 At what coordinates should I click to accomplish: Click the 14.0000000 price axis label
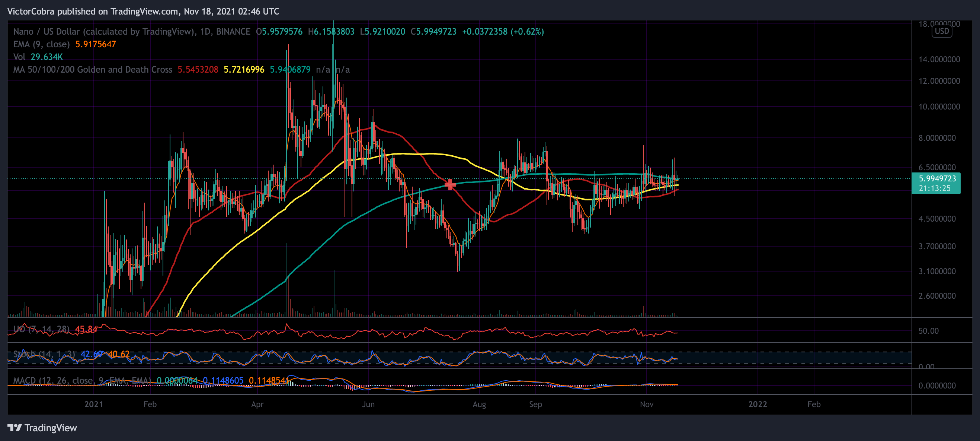(x=939, y=59)
